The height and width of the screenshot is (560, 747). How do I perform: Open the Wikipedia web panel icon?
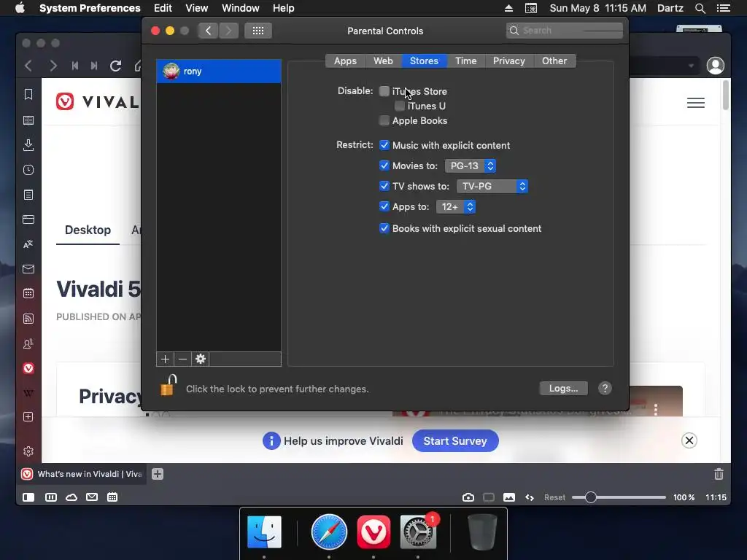click(x=28, y=393)
